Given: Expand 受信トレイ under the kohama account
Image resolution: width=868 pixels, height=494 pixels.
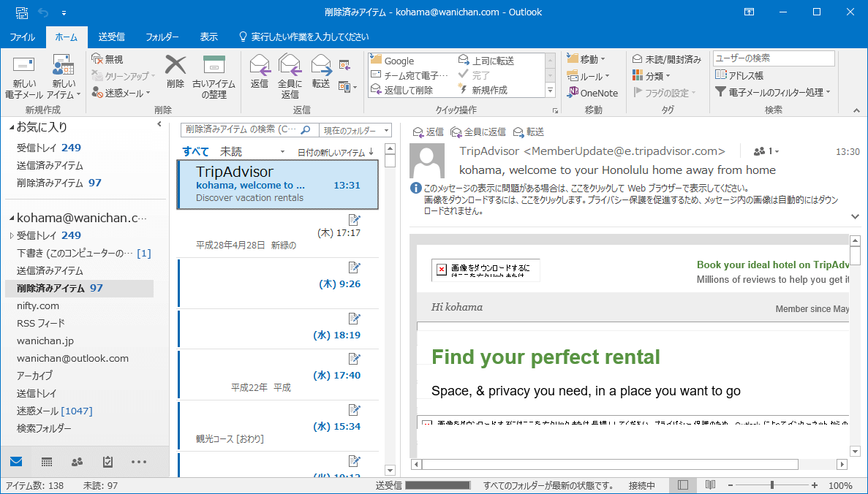Looking at the screenshot, I should (x=12, y=235).
